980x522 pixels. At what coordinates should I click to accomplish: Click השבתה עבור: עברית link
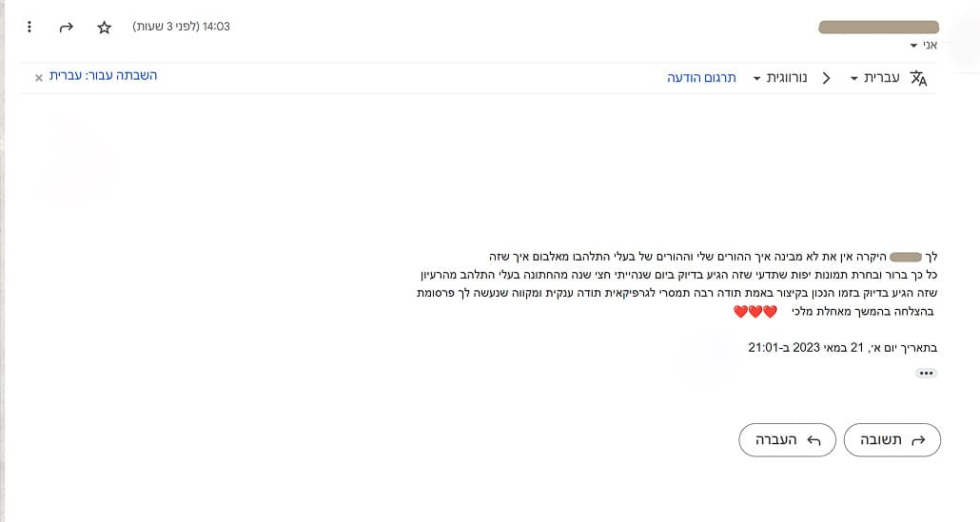click(x=103, y=76)
